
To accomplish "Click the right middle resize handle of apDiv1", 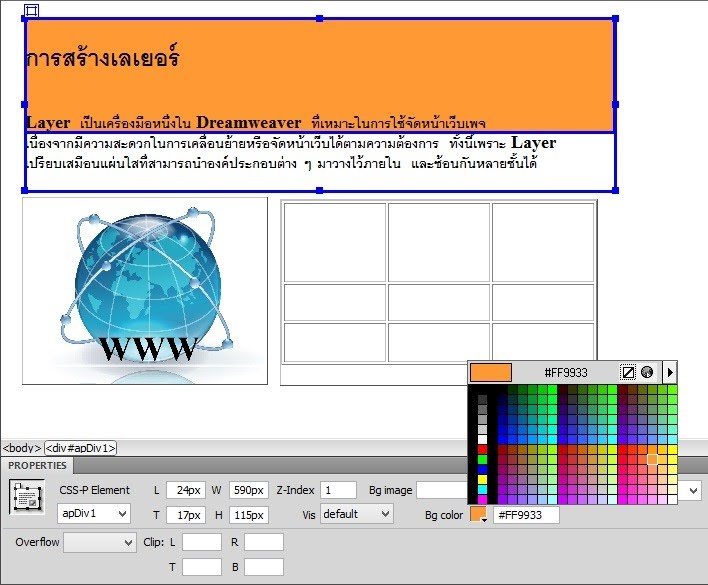I will 615,104.
